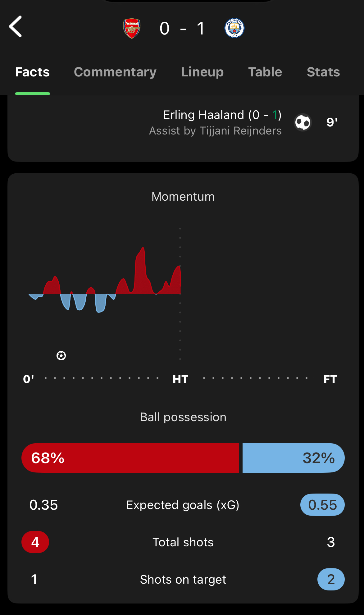Open the Lineup tab
This screenshot has width=364, height=615.
point(202,72)
